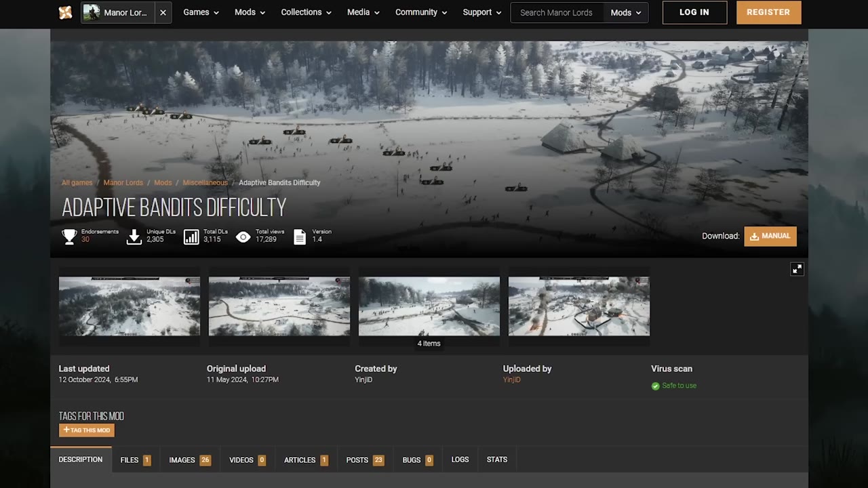Click the Created by YinjiD name
Image resolution: width=868 pixels, height=488 pixels.
(x=363, y=380)
